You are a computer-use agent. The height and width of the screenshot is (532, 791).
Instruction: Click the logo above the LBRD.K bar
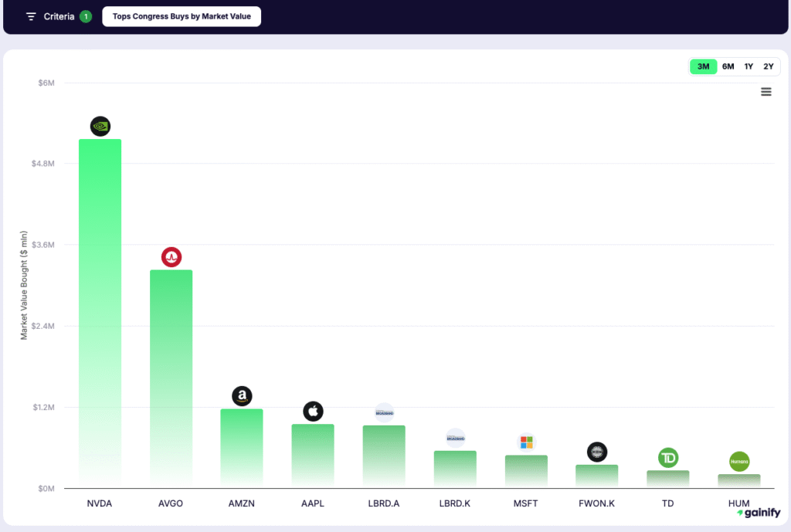(x=456, y=439)
